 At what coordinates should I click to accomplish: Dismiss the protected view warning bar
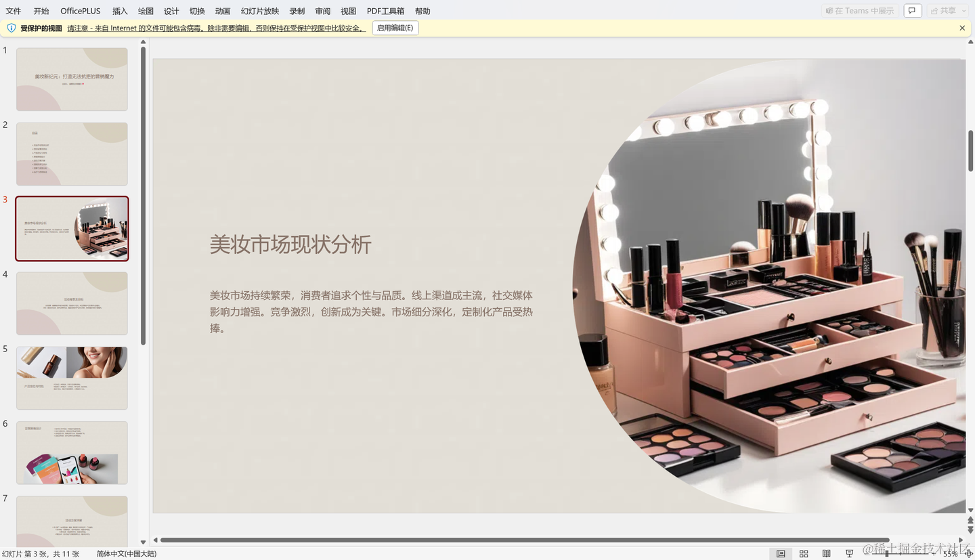[x=962, y=28]
